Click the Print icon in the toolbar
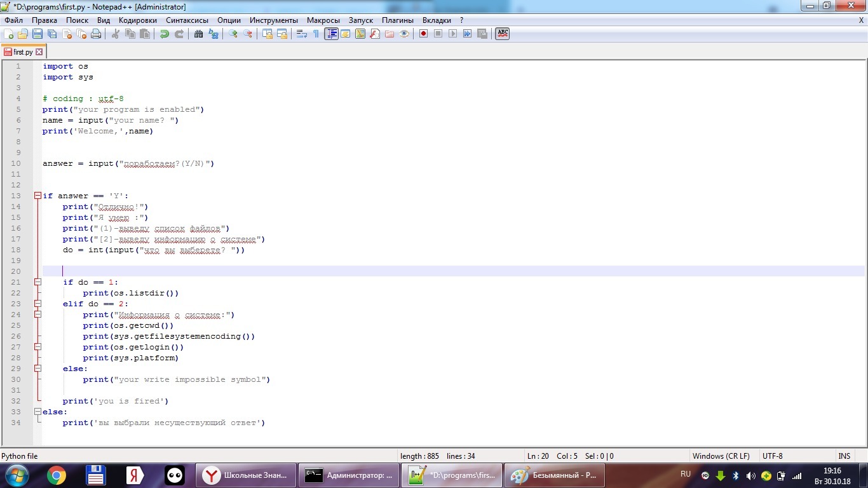 click(96, 34)
